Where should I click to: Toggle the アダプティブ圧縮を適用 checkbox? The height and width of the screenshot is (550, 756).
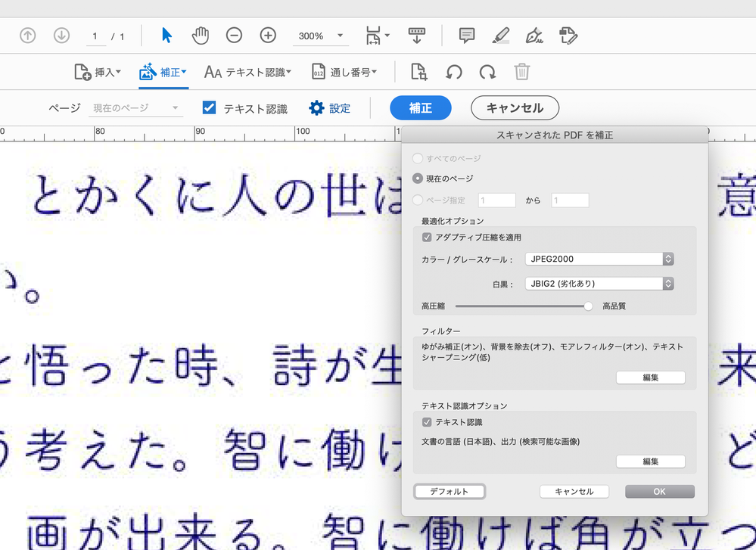pyautogui.click(x=426, y=237)
